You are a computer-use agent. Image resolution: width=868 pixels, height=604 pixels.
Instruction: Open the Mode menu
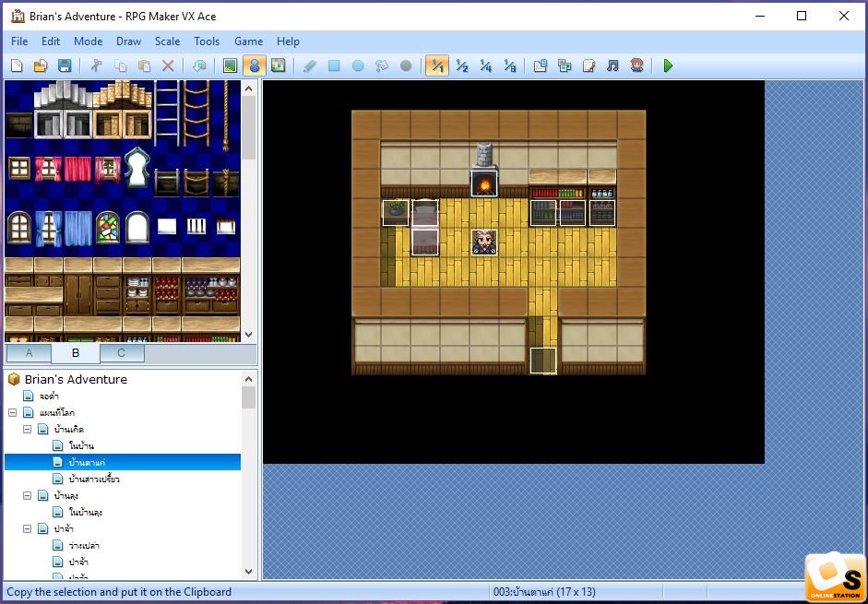(88, 41)
